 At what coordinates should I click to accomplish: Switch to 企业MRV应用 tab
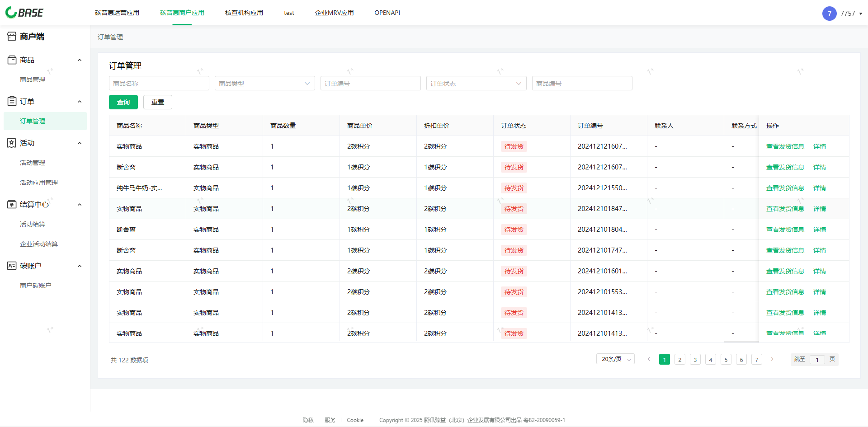334,13
